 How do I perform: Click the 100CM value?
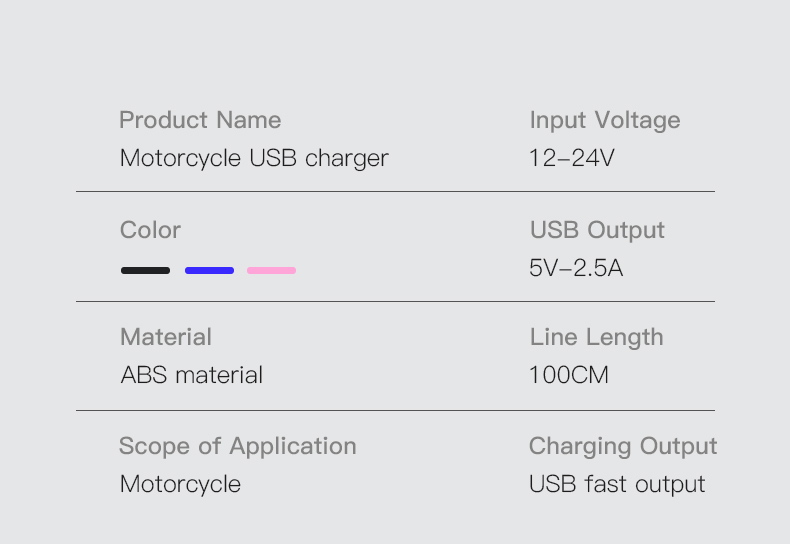(569, 375)
